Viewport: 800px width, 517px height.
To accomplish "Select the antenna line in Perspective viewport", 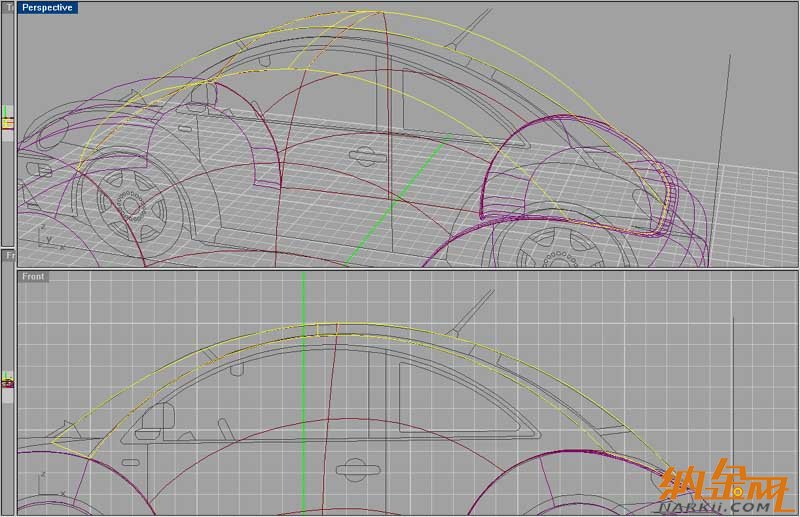I will coord(469,29).
